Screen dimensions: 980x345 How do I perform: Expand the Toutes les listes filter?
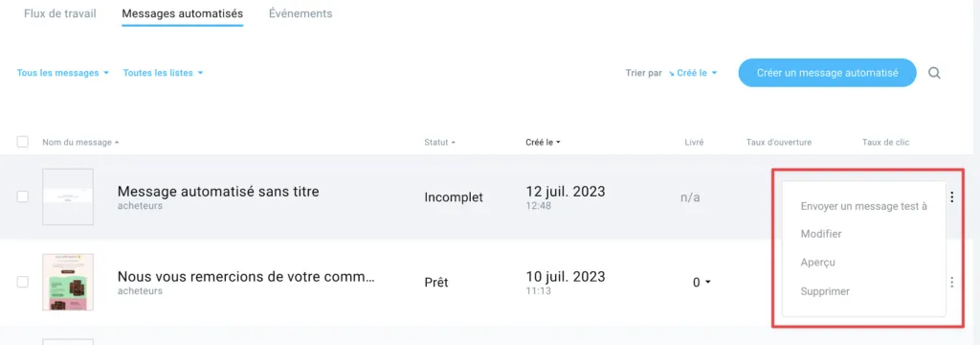(163, 73)
